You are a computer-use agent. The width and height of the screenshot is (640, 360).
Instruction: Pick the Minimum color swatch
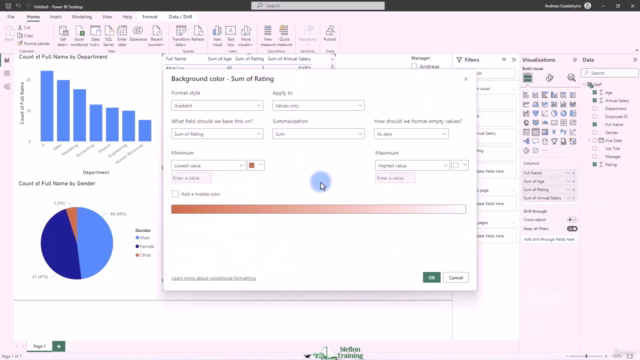pyautogui.click(x=256, y=165)
